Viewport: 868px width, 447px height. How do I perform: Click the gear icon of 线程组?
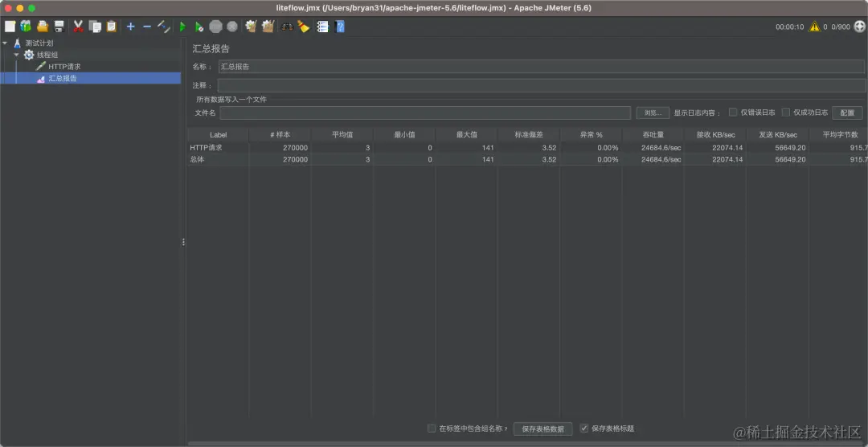(29, 55)
